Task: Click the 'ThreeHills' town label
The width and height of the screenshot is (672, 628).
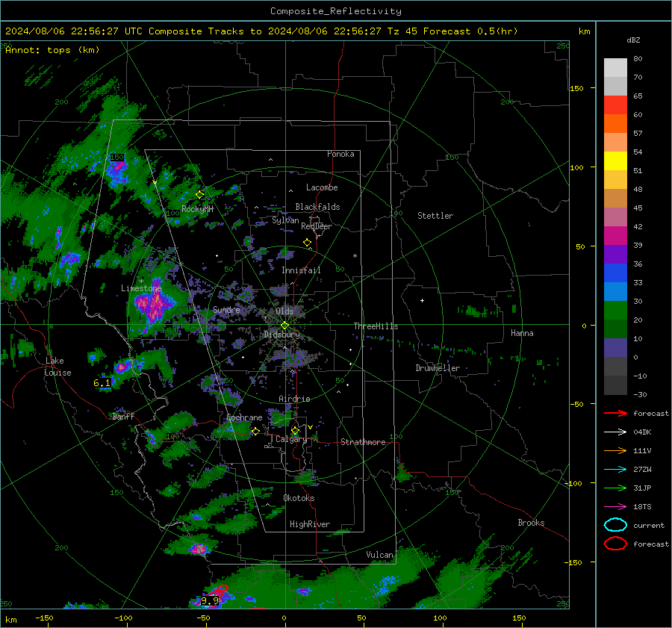Action: [x=376, y=326]
